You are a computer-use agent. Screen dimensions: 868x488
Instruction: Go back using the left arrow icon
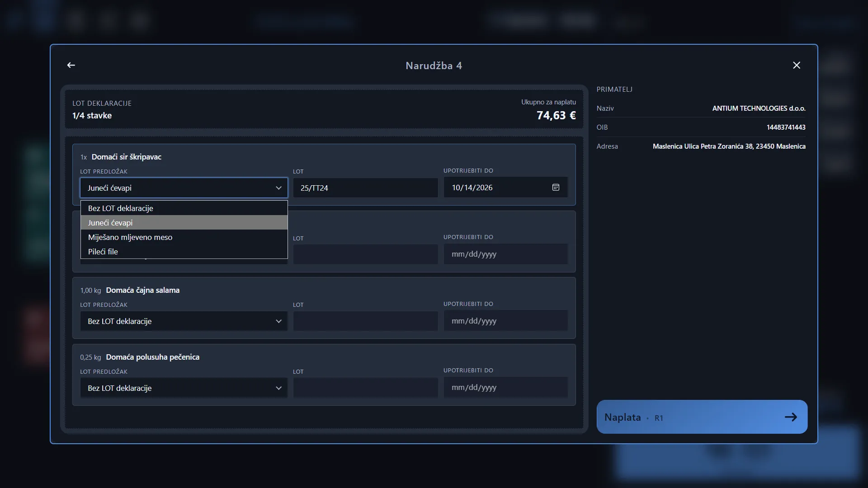coord(71,65)
